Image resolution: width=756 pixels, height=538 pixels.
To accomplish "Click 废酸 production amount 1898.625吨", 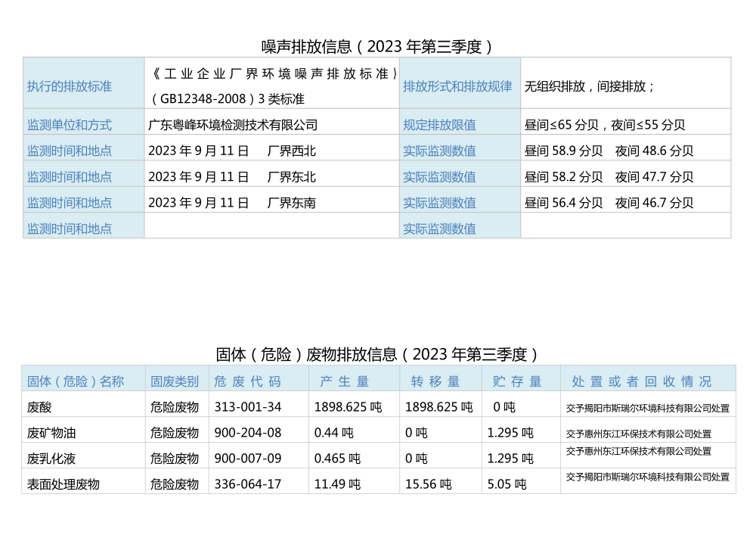I will tap(348, 407).
